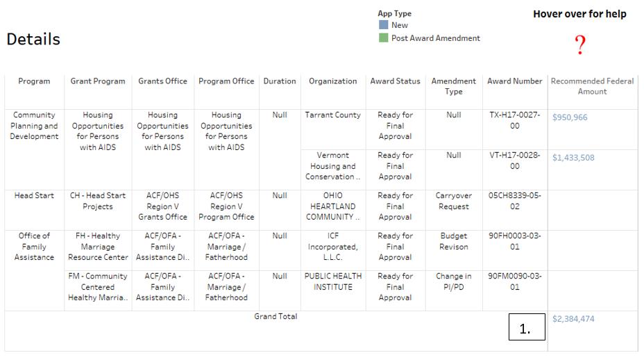
Task: Select the Tarrant County organization cell
Action: [x=333, y=115]
